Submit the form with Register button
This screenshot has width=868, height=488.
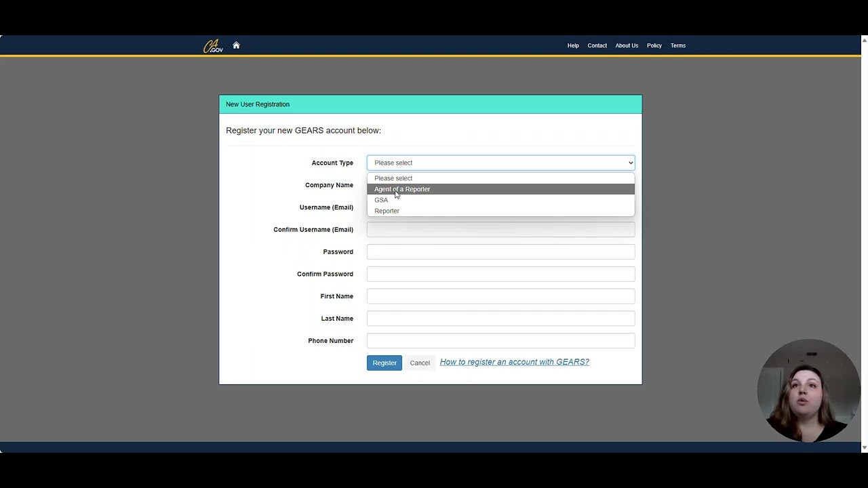click(384, 363)
